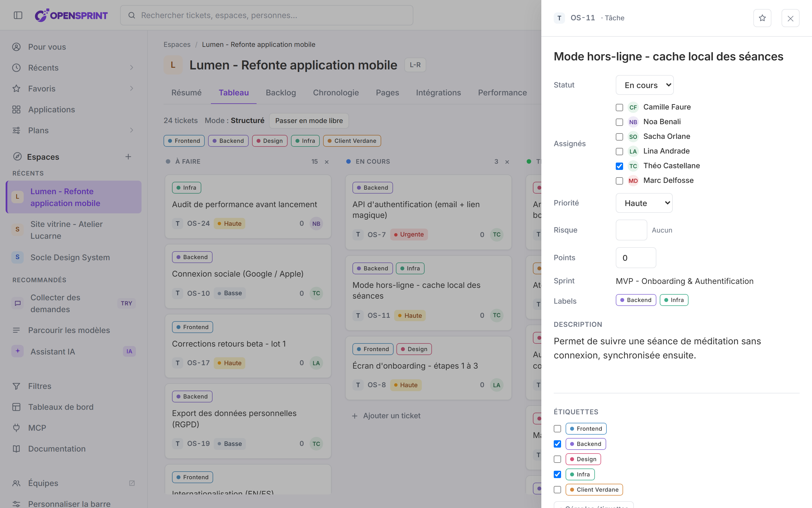Check assignee Marc Delfosse
Image resolution: width=812 pixels, height=508 pixels.
(619, 181)
